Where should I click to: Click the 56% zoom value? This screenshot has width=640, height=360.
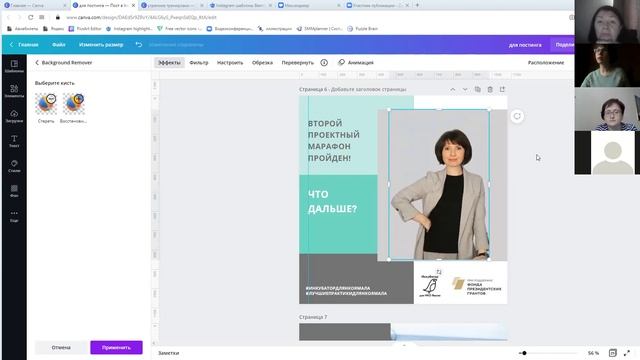593,353
